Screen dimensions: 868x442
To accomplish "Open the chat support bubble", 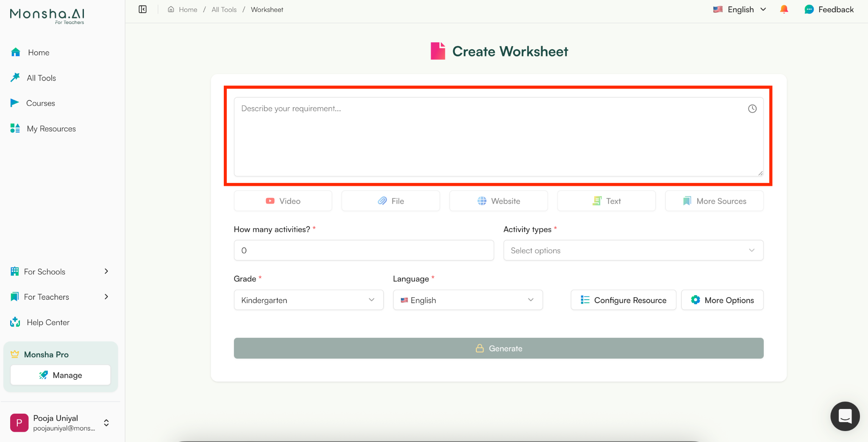I will 845,416.
